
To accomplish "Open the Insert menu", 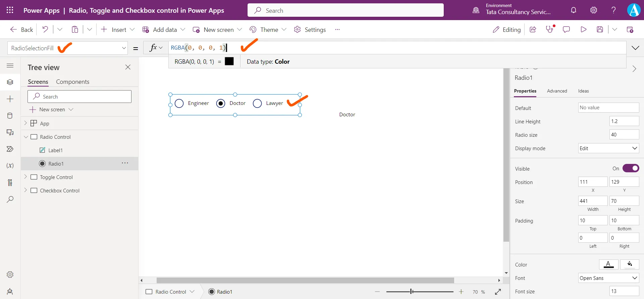I will pyautogui.click(x=118, y=29).
